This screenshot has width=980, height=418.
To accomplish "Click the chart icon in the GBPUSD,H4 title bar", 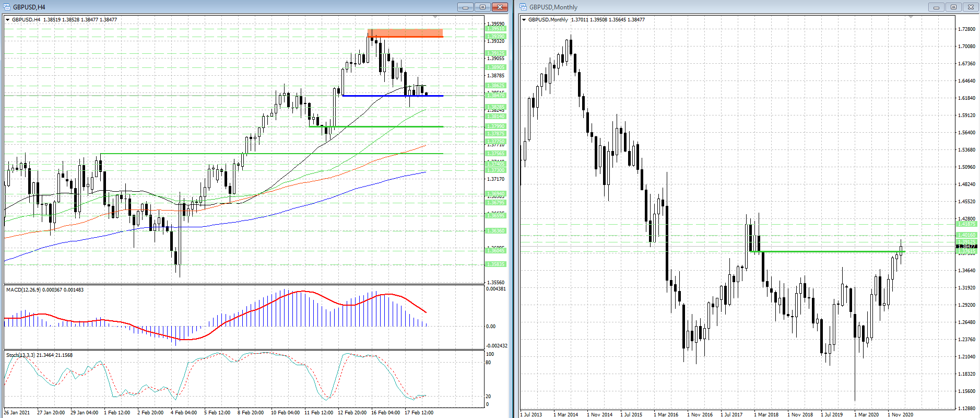I will pos(7,7).
